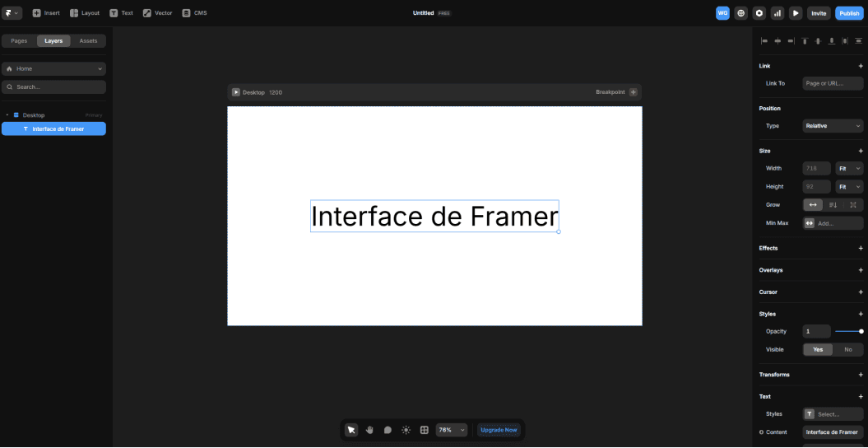Add an effect with Effects plus
The width and height of the screenshot is (868, 448).
tap(861, 248)
